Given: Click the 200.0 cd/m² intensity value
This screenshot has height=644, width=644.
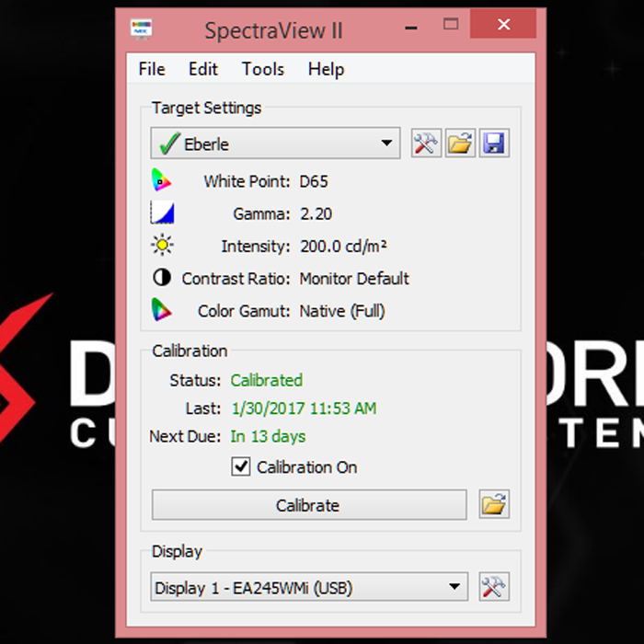Looking at the screenshot, I should pyautogui.click(x=343, y=247).
